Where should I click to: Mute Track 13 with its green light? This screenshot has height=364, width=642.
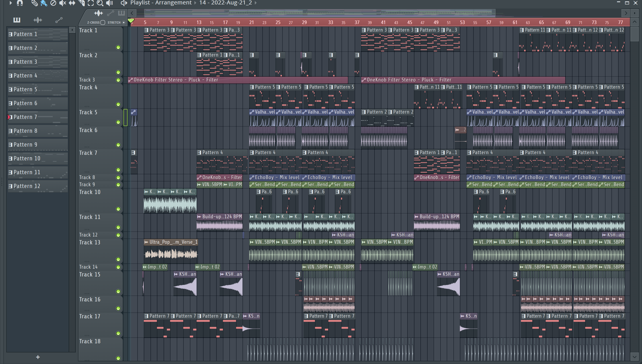(118, 259)
